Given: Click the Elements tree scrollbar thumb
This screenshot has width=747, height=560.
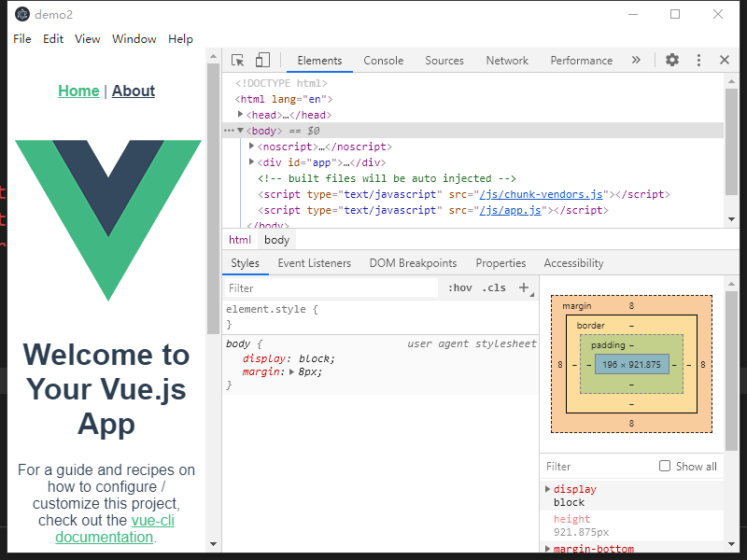Looking at the screenshot, I should [731, 141].
